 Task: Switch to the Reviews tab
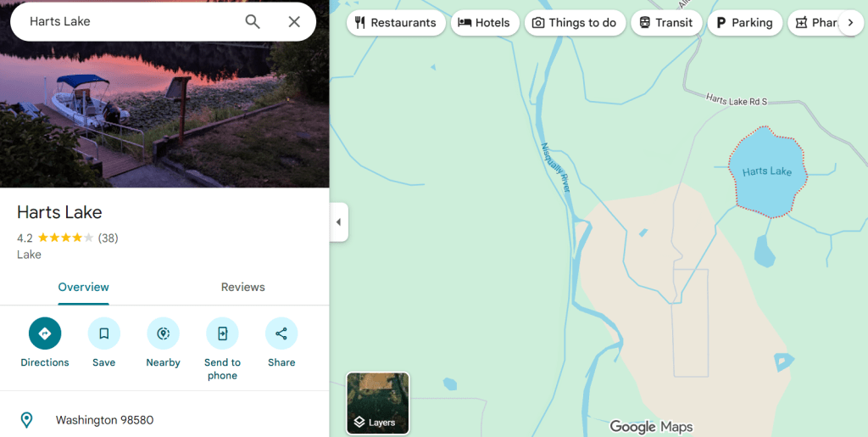[243, 287]
